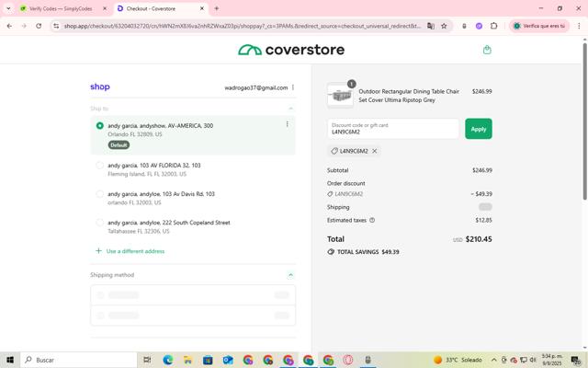The height and width of the screenshot is (368, 588).
Task: Open the Extensions puzzle icon
Action: pos(494,26)
